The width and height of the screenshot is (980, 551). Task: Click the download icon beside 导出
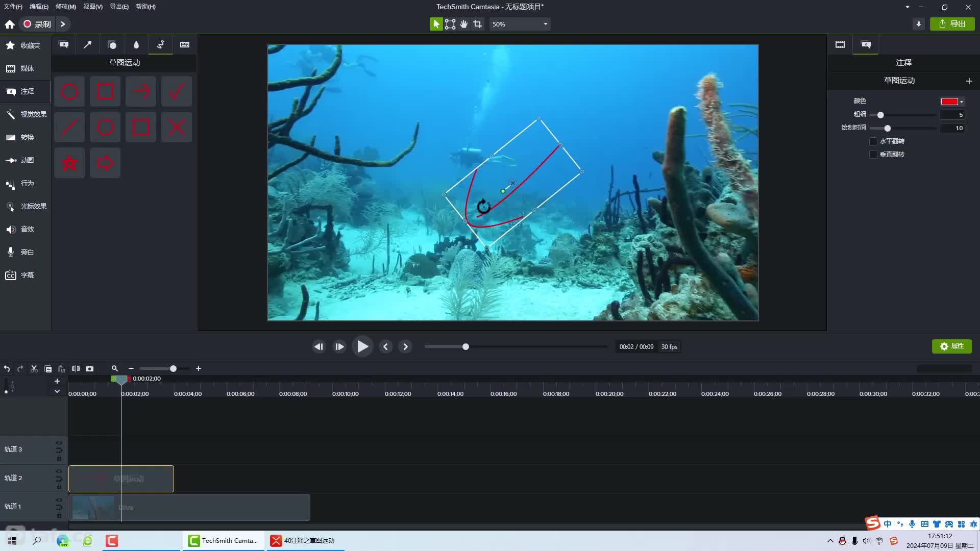coord(919,24)
